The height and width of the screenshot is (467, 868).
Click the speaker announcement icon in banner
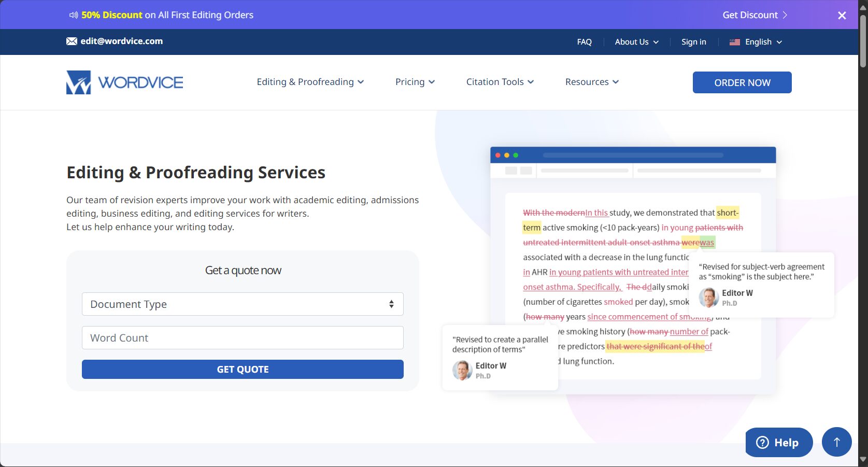(74, 15)
